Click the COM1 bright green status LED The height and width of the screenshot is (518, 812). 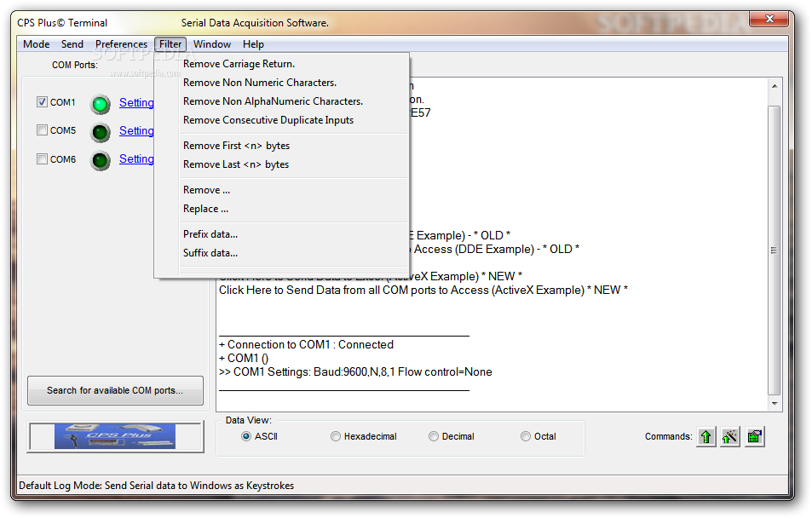click(x=101, y=104)
